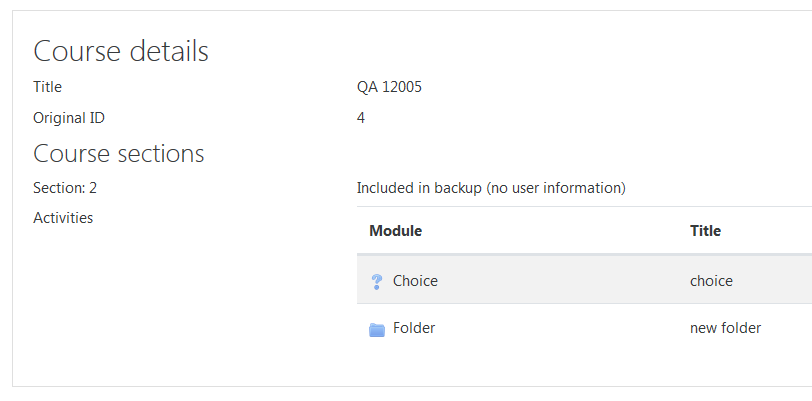Click the 'choice' title cell

click(711, 281)
